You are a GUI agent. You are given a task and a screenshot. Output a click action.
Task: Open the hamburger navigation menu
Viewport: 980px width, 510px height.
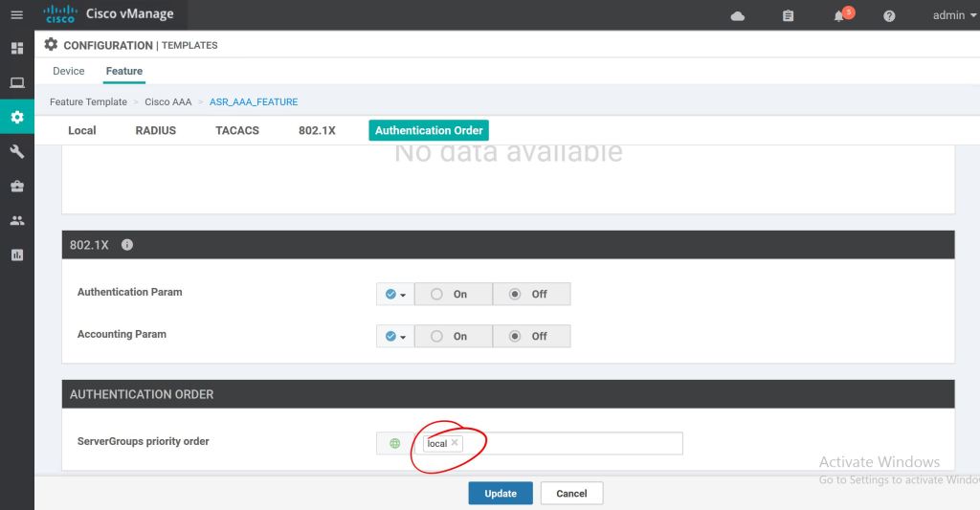coord(16,15)
